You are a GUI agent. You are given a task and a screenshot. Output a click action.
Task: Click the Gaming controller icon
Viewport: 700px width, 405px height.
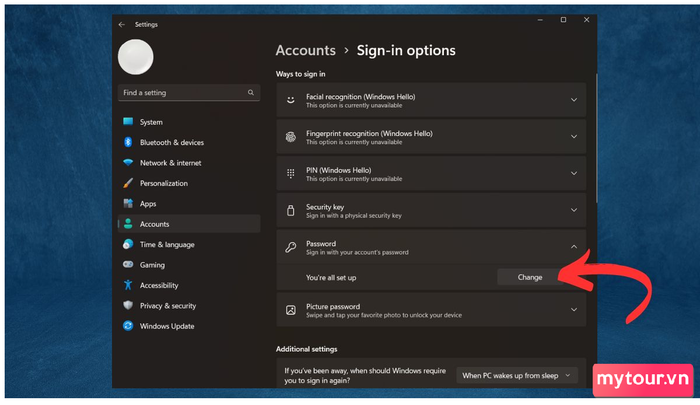pyautogui.click(x=128, y=264)
